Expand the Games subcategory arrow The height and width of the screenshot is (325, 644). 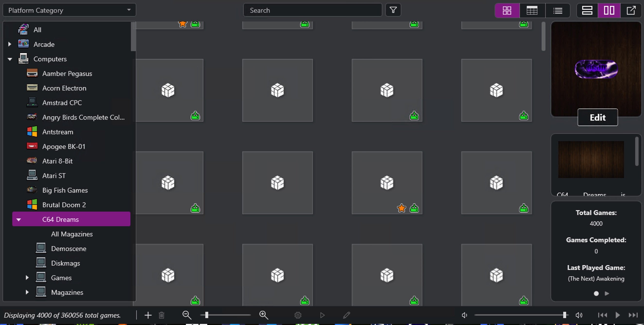pyautogui.click(x=27, y=278)
